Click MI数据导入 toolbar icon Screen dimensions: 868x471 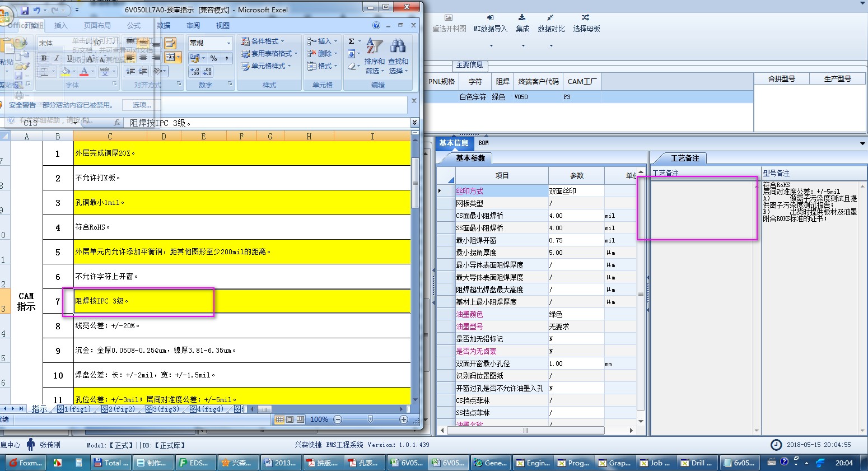click(491, 24)
